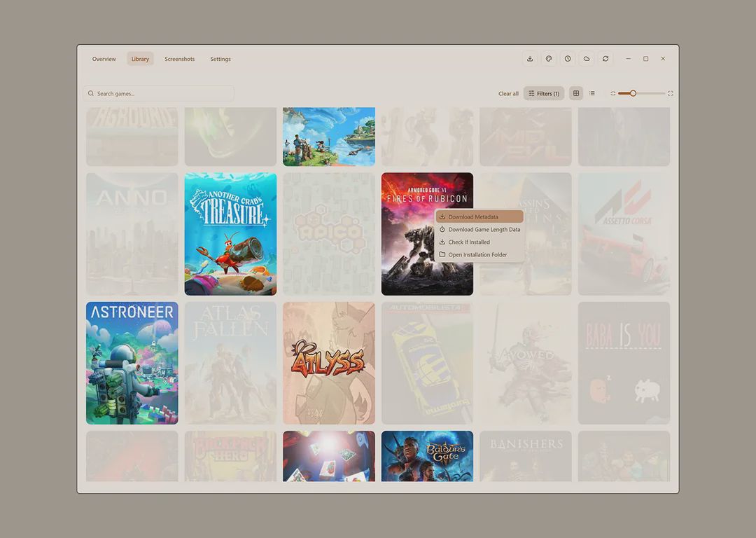Select the Atlyss game cover
756x538 pixels.
[329, 363]
